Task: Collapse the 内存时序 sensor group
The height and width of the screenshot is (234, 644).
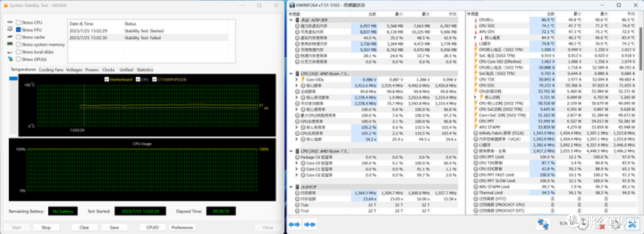Action: click(291, 187)
